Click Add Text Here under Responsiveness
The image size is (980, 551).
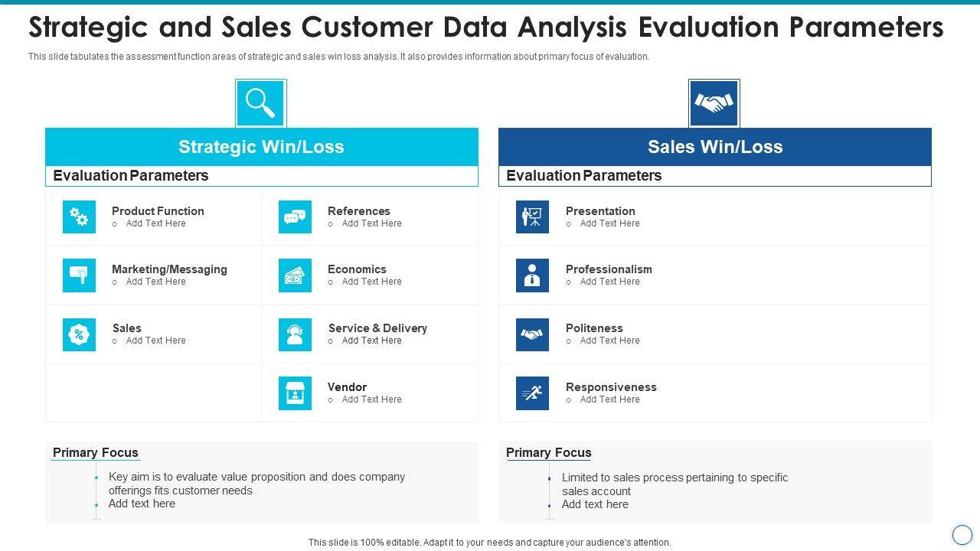coord(609,399)
